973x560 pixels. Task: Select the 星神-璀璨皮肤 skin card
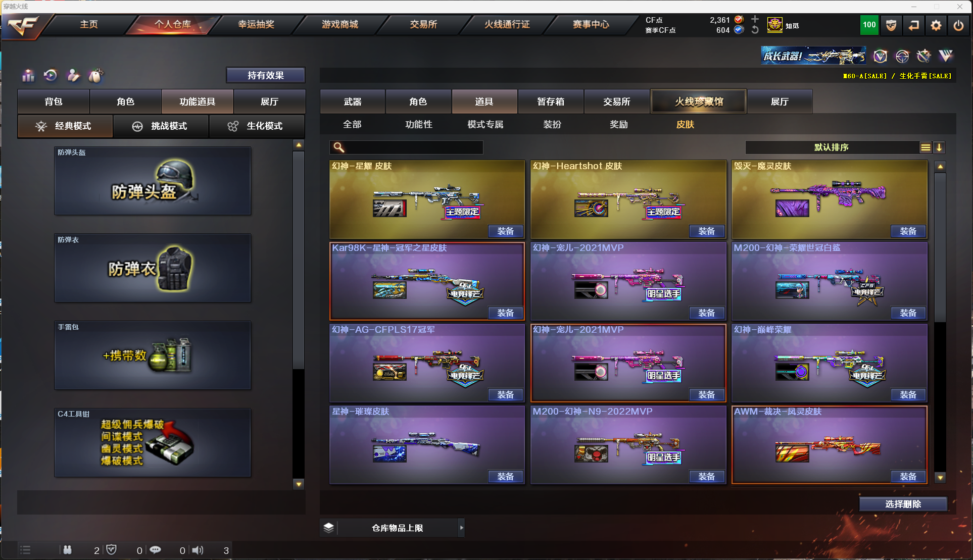tap(427, 445)
